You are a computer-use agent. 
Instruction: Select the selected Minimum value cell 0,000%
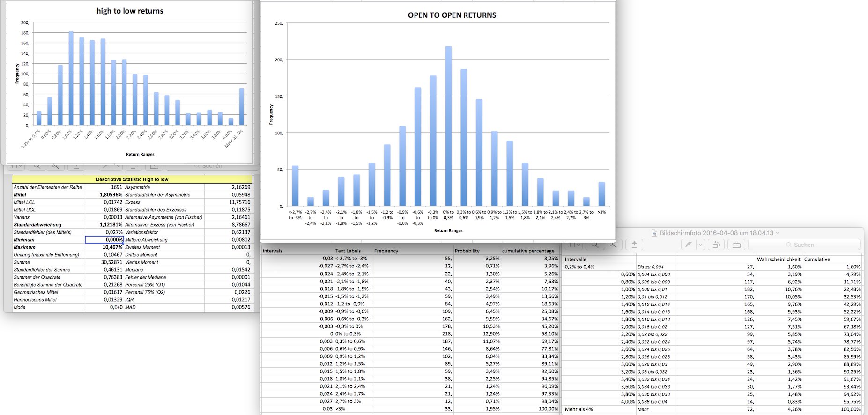click(x=104, y=239)
